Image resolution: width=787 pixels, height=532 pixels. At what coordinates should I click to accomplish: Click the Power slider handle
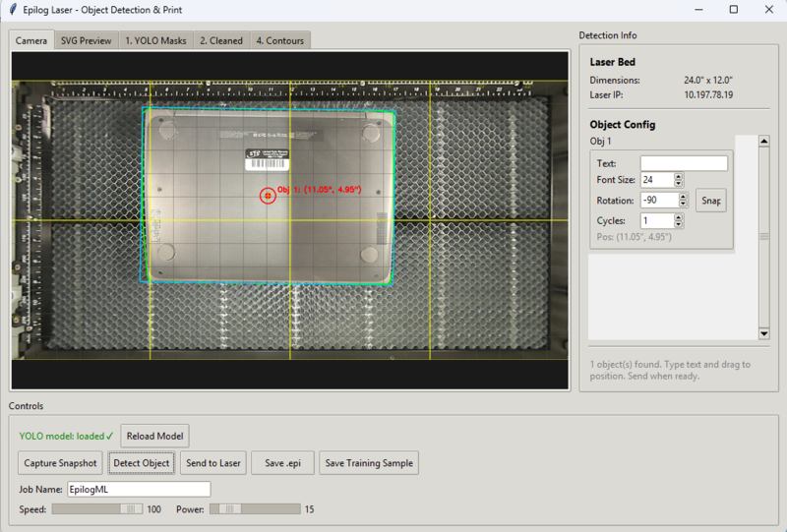point(229,509)
